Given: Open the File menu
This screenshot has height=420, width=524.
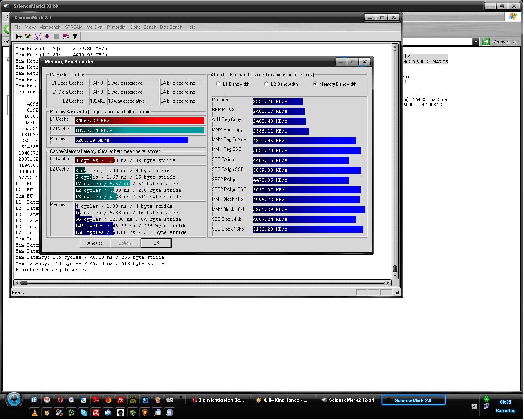Looking at the screenshot, I should click(x=18, y=27).
